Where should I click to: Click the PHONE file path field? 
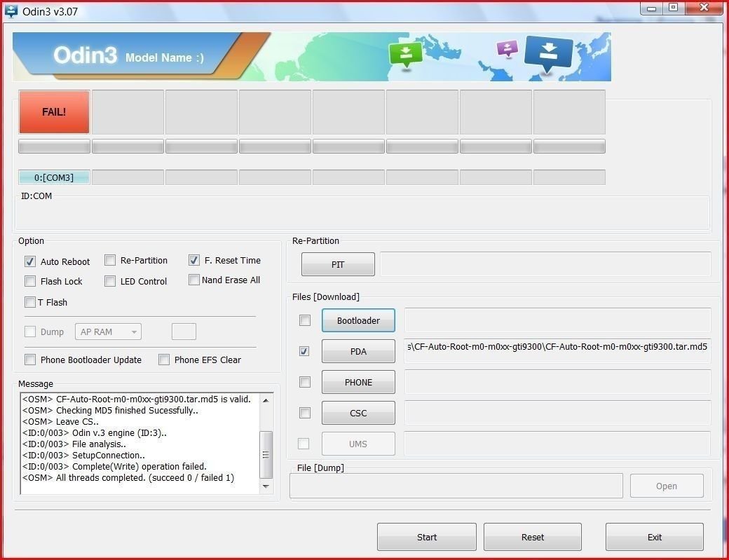557,381
